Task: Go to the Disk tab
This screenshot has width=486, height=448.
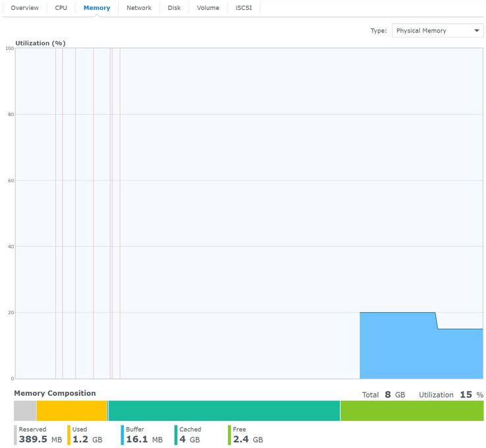Action: [174, 8]
